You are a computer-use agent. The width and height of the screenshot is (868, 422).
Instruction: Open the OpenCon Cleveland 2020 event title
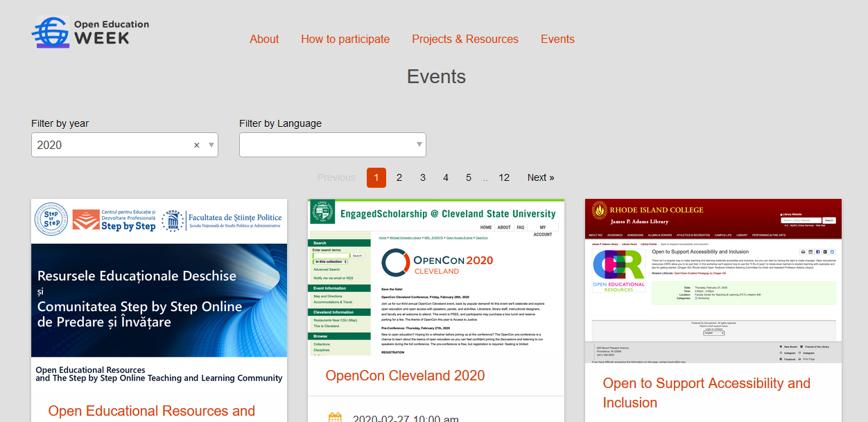405,376
